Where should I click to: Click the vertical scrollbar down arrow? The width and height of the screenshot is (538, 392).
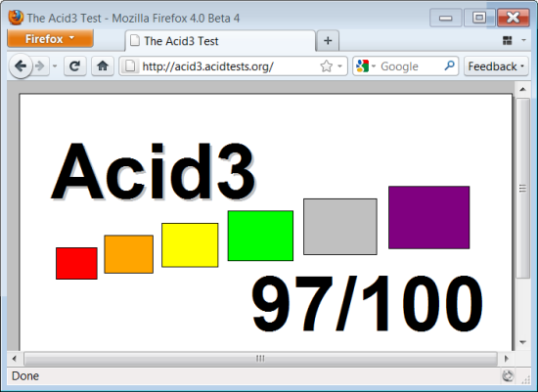pyautogui.click(x=523, y=342)
